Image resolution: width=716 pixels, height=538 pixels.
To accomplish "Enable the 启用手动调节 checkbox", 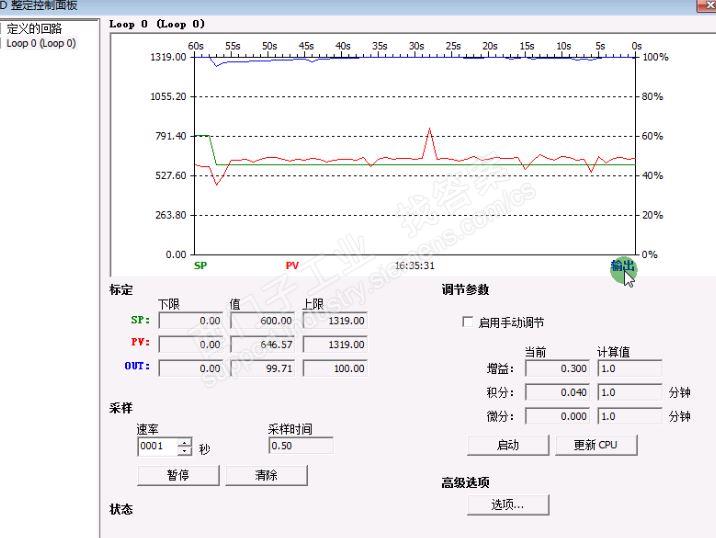I will [468, 322].
